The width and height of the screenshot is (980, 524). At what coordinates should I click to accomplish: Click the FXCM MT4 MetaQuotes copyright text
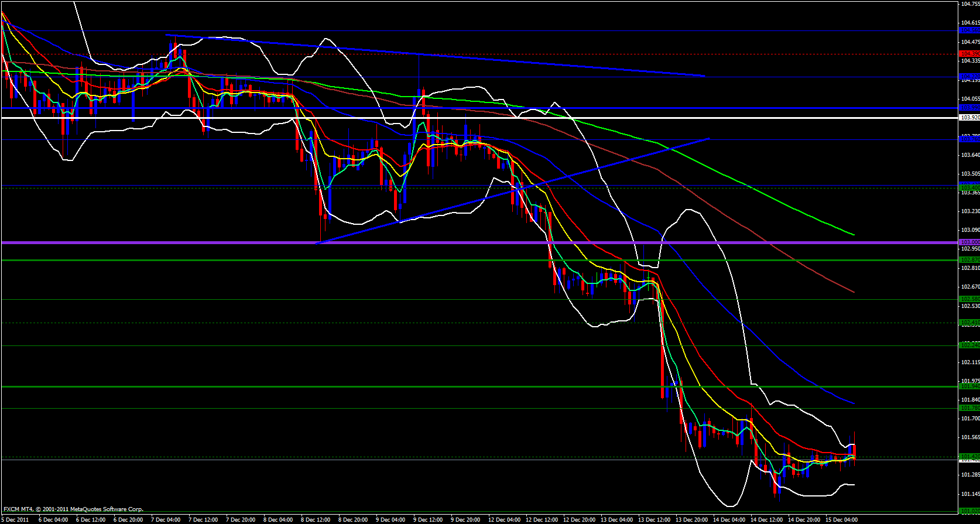[73, 509]
